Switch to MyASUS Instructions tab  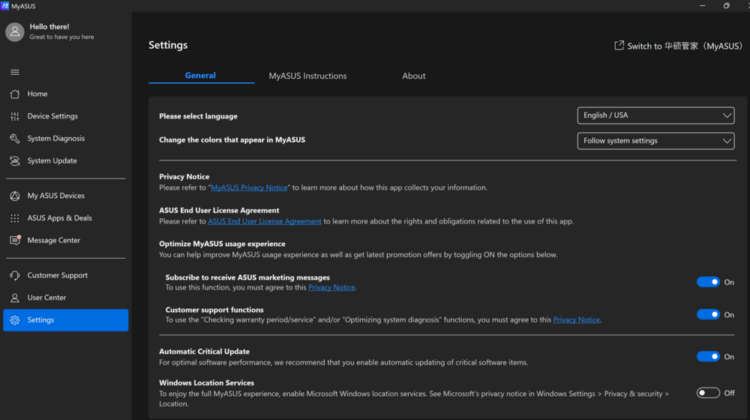pyautogui.click(x=308, y=76)
